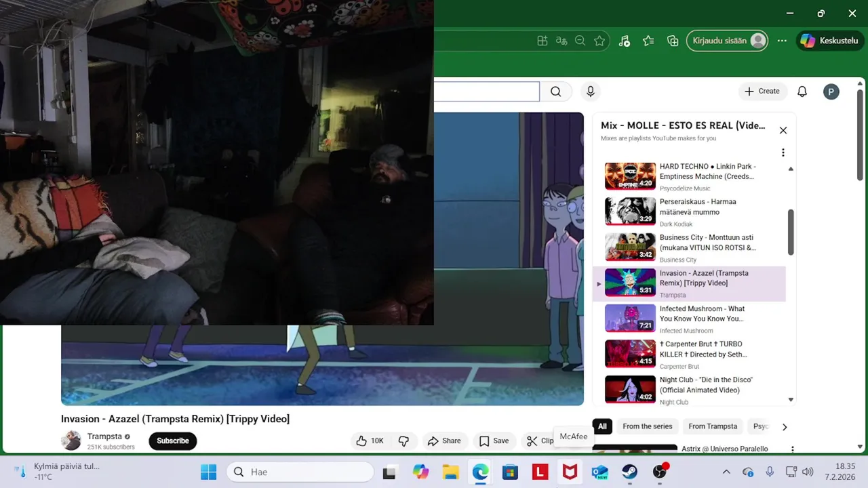Screen dimensions: 868x488
Task: Open the weather widget Kylmiä päiviä
Action: [x=57, y=471]
